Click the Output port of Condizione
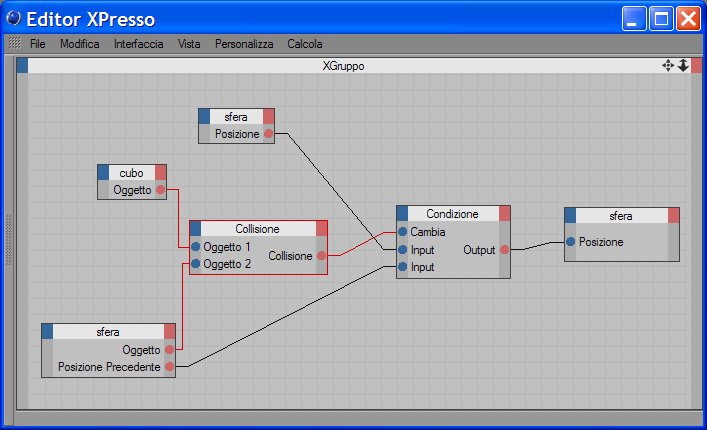The width and height of the screenshot is (707, 430). point(505,249)
